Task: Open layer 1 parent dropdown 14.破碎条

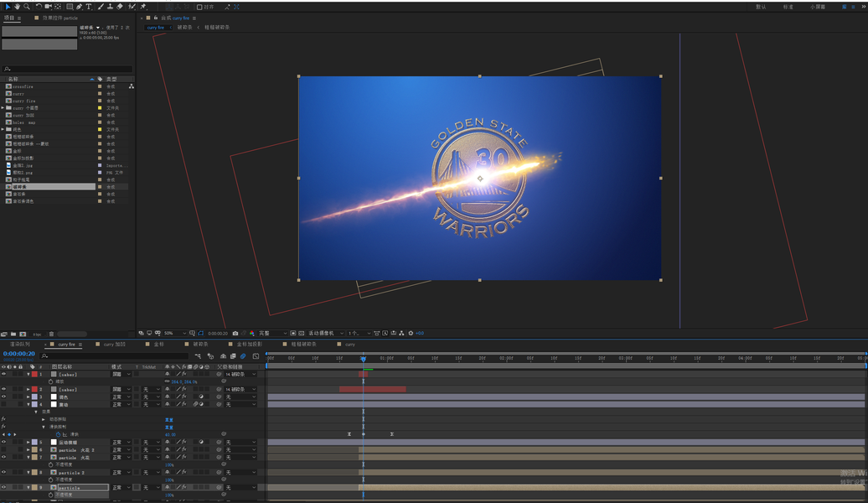Action: click(240, 375)
